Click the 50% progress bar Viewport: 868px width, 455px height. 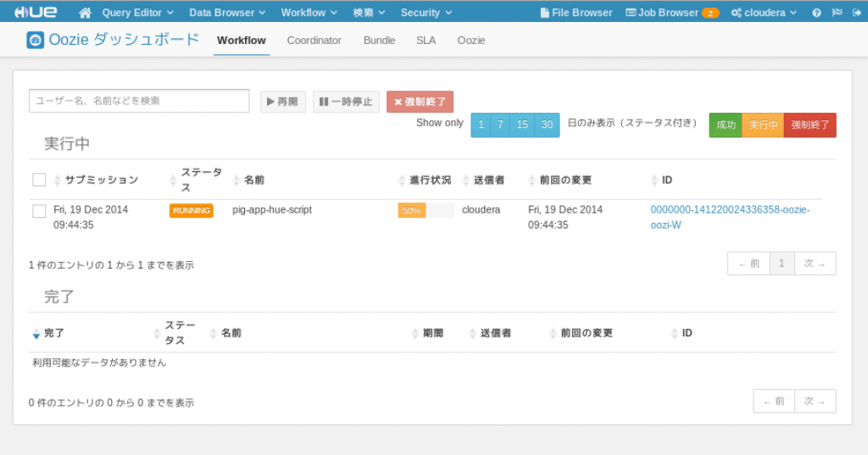(x=426, y=210)
